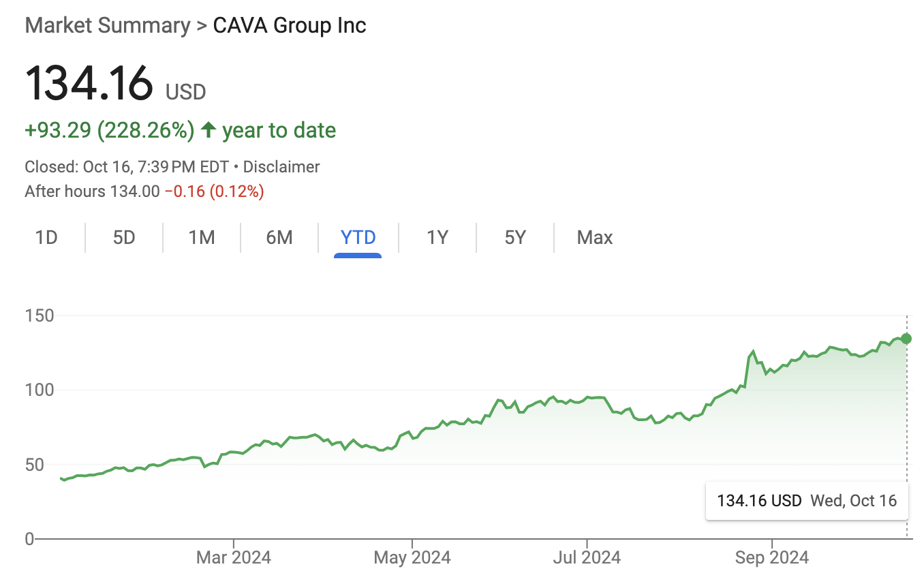This screenshot has width=924, height=586.
Task: Click the green end-of-line data point marker
Action: pyautogui.click(x=906, y=339)
